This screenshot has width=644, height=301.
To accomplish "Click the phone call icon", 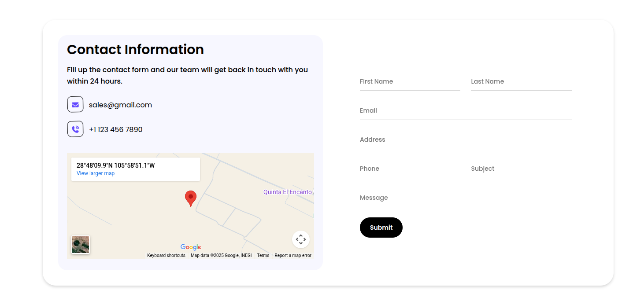I will point(75,129).
